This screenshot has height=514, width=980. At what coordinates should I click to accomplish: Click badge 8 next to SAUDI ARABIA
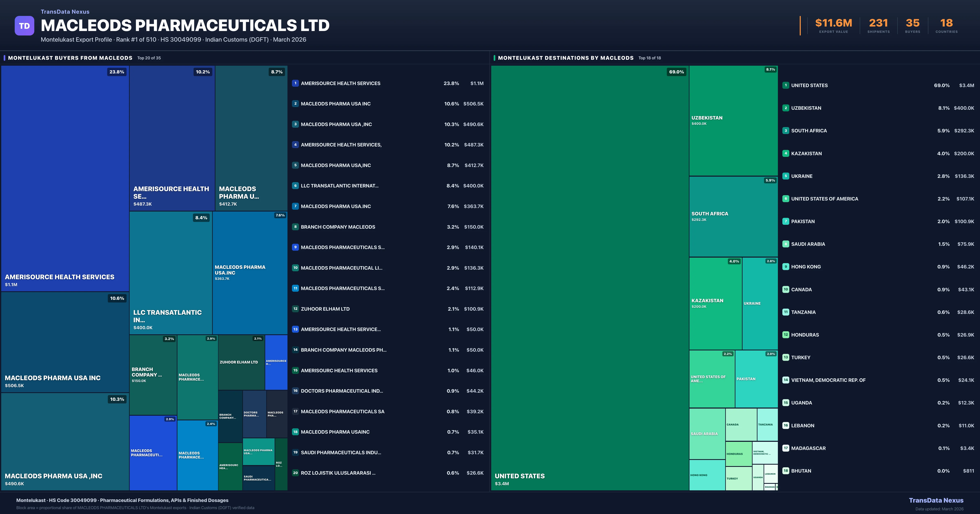pos(786,244)
